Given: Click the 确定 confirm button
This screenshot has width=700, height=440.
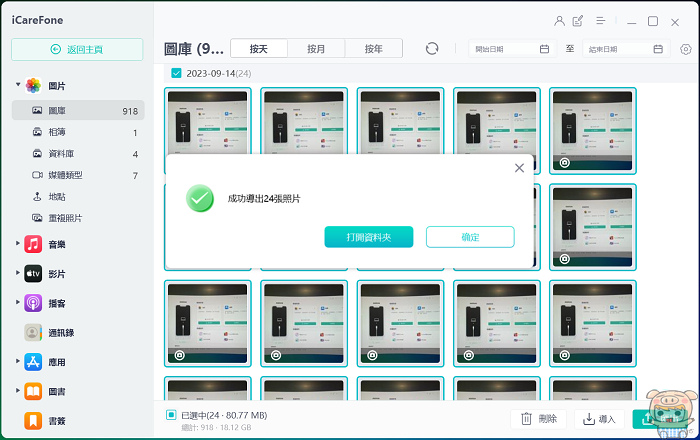Looking at the screenshot, I should point(470,237).
